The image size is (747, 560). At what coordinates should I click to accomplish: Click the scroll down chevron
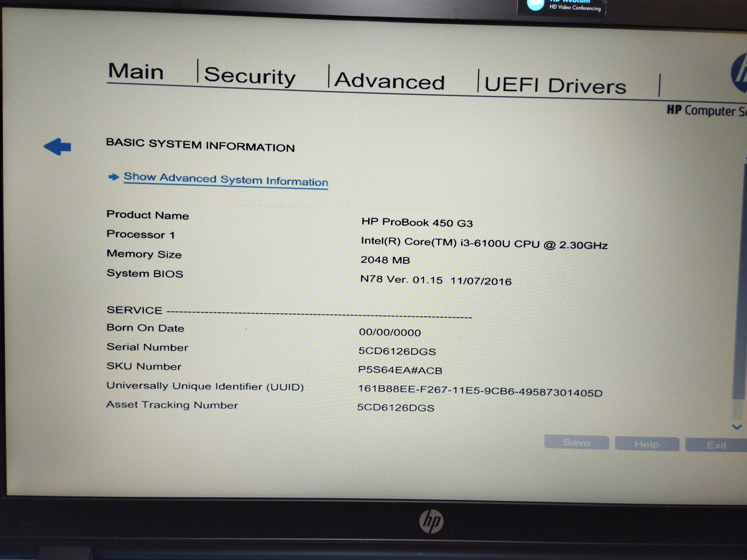click(x=736, y=427)
